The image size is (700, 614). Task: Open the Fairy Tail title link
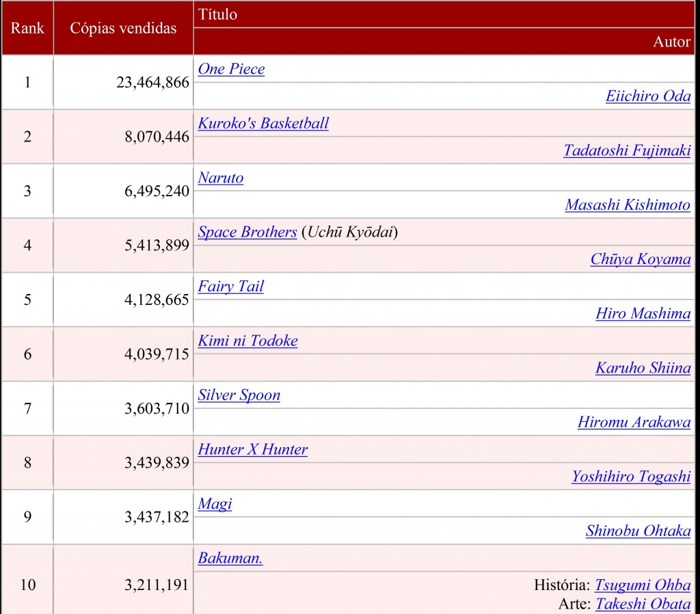click(230, 286)
